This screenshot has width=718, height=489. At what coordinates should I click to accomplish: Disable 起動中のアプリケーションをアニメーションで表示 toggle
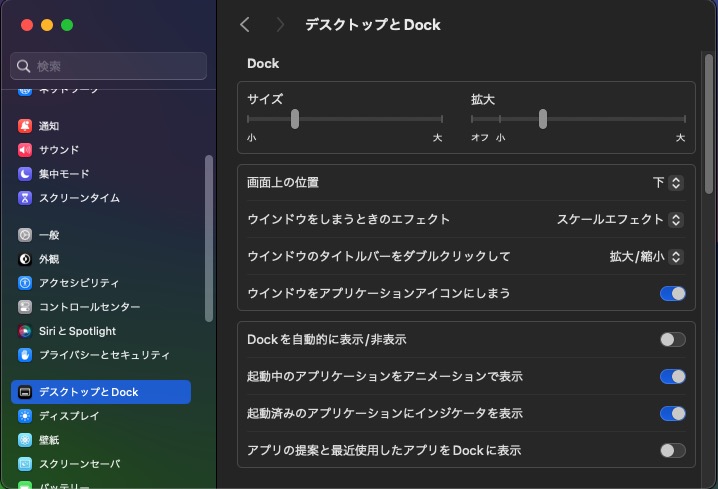[x=672, y=377]
